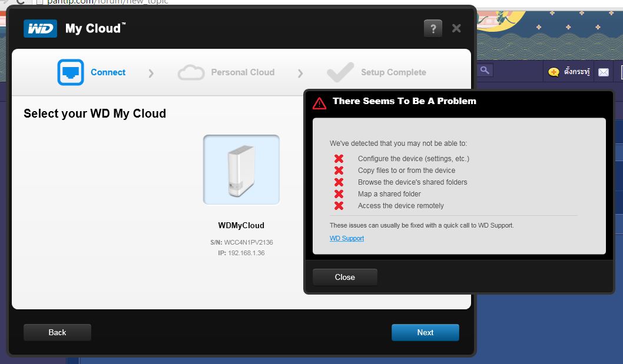Click the 'Configure the device (settings, etc.)' text
This screenshot has height=364, width=623.
click(413, 159)
